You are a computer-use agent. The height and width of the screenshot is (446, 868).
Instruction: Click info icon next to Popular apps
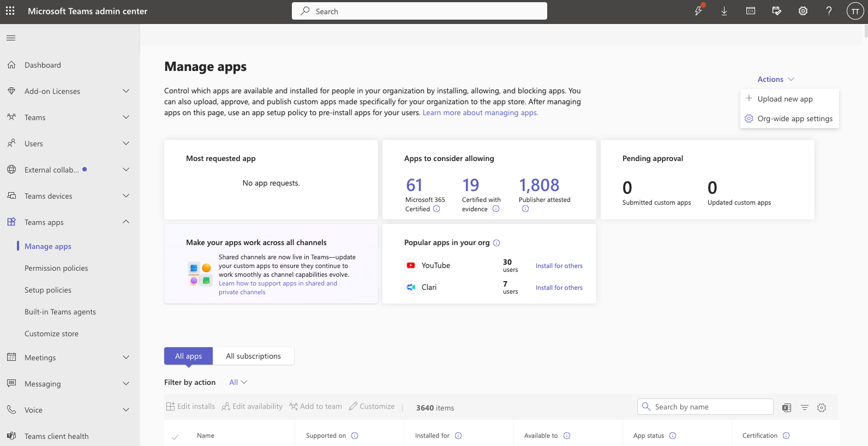pyautogui.click(x=496, y=243)
